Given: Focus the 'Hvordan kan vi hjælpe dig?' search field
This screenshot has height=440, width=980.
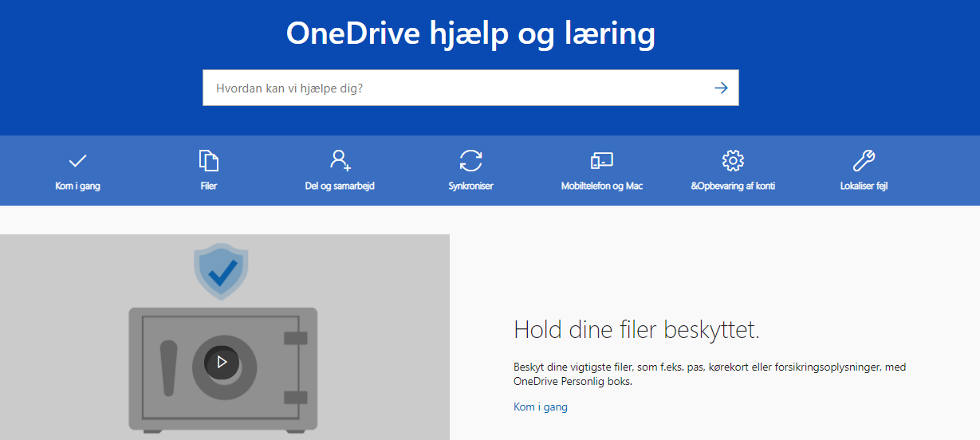Looking at the screenshot, I should coord(470,88).
